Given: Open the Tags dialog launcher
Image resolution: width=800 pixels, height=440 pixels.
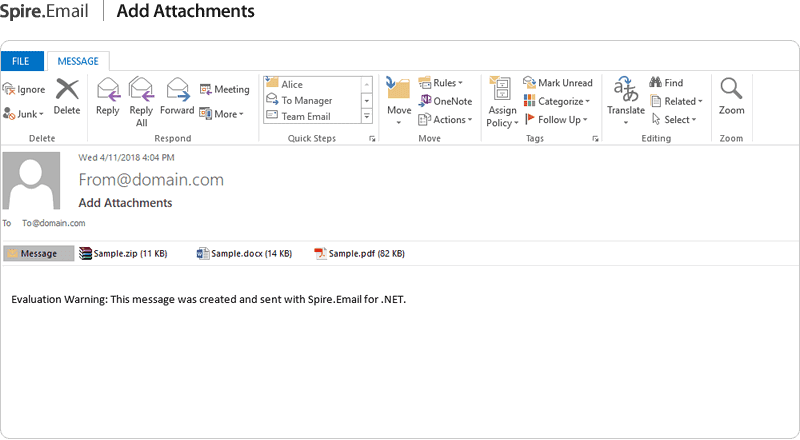Looking at the screenshot, I should pos(595,139).
